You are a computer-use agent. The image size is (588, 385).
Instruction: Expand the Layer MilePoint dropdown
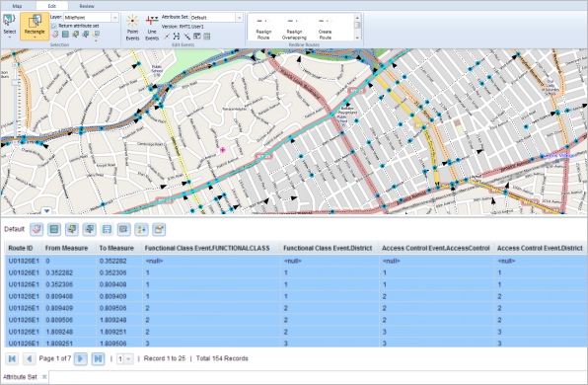coord(115,18)
